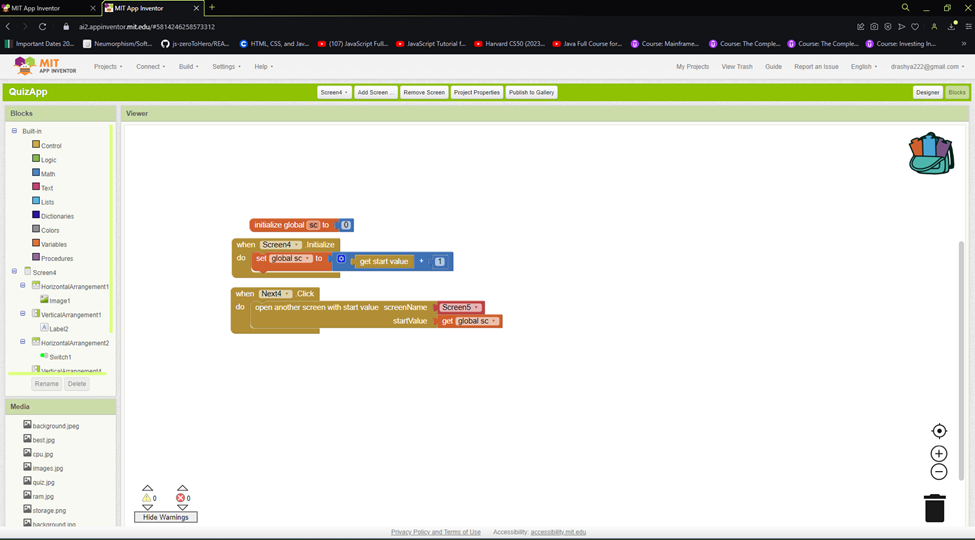Open the Screen4 screen selector dropdown
This screenshot has width=975, height=540.
334,92
